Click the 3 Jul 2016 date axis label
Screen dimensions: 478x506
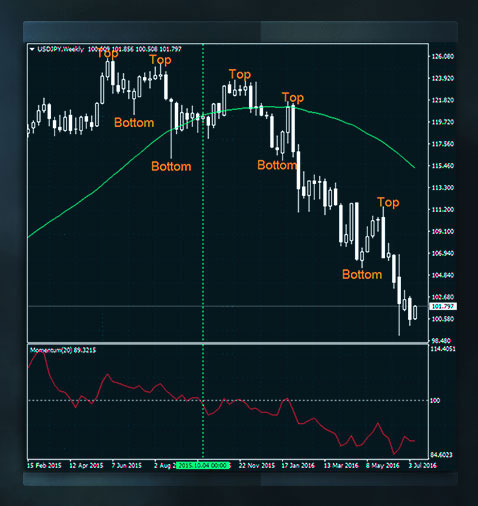pos(423,465)
